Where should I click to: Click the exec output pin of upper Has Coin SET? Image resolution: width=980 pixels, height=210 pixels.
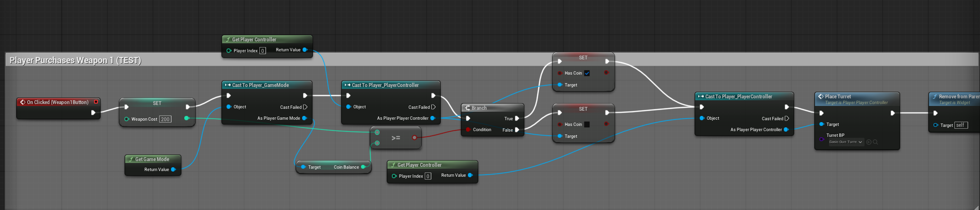pyautogui.click(x=607, y=61)
